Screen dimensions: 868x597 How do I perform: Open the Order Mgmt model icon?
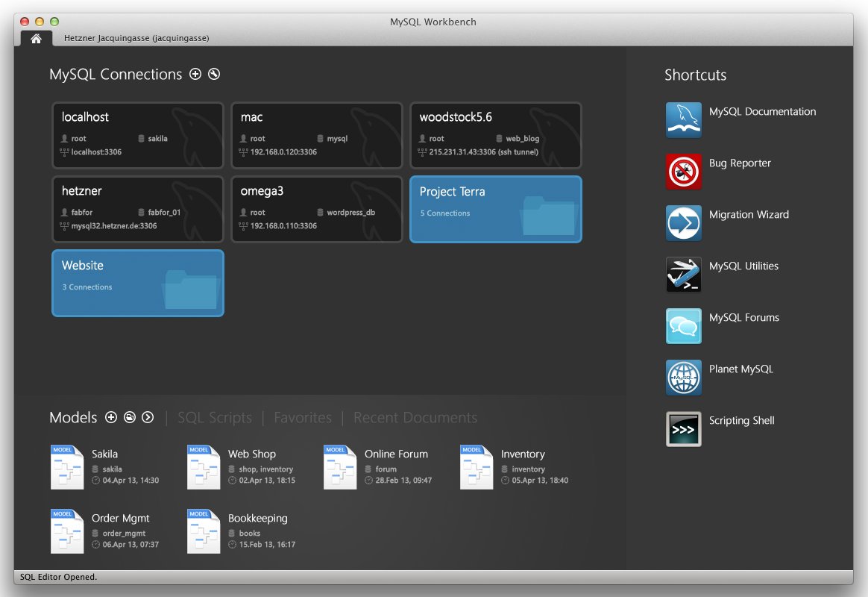click(x=67, y=531)
